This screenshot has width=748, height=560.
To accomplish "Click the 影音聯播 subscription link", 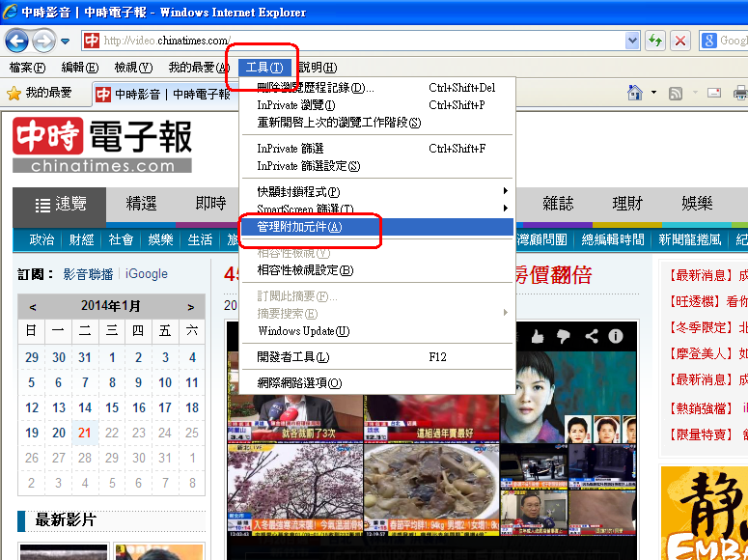I will click(x=88, y=274).
